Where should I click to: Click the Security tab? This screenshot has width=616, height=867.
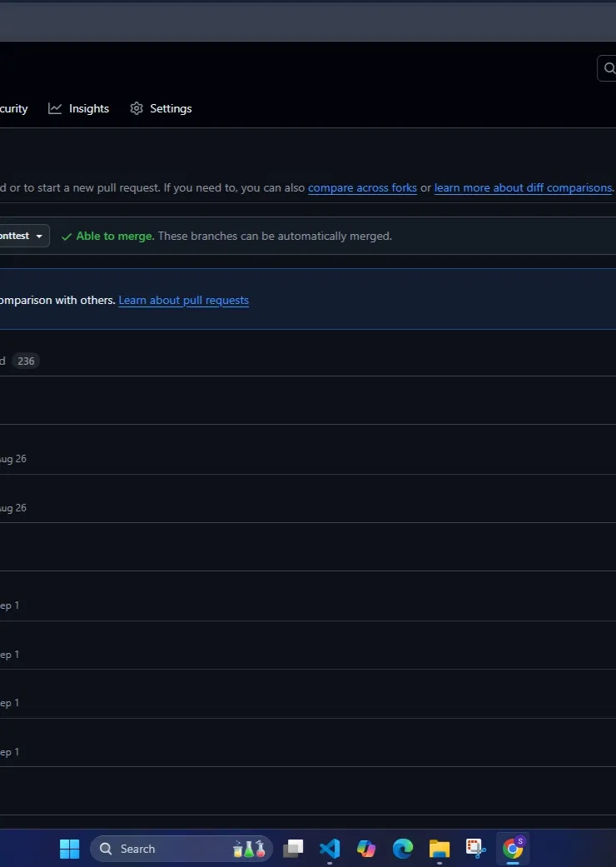coord(13,108)
